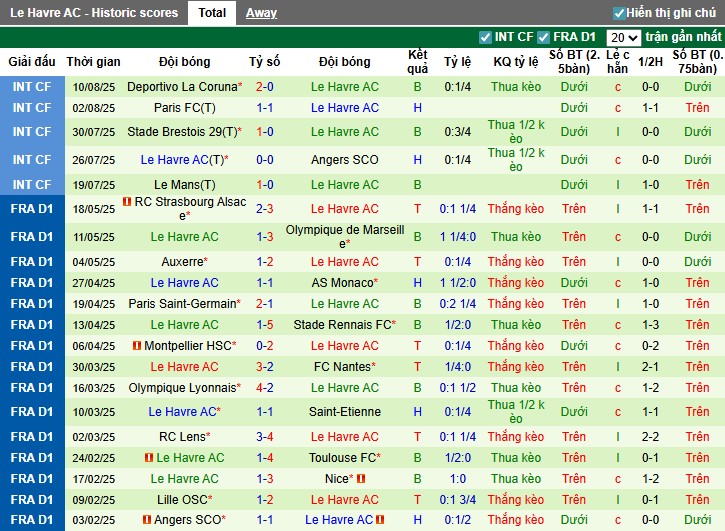This screenshot has width=725, height=531.
Task: Disable the Hiển thị ghi chú checkbox
Action: 619,13
